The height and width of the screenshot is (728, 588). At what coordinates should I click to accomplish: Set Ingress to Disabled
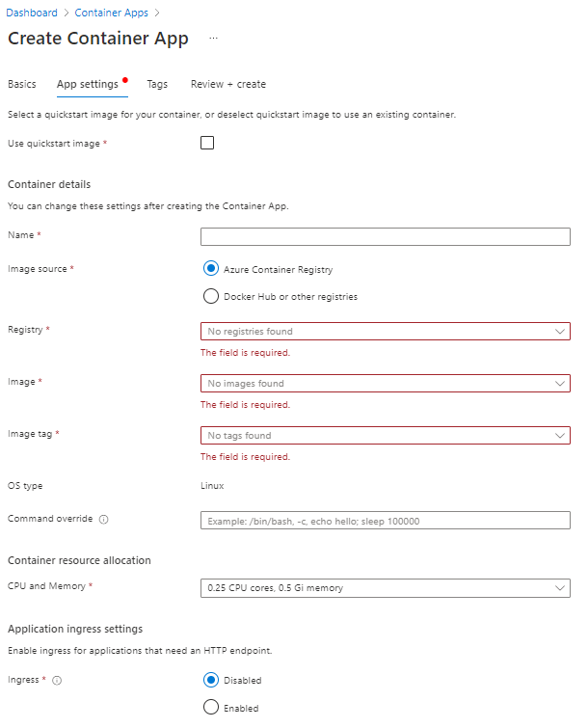211,680
